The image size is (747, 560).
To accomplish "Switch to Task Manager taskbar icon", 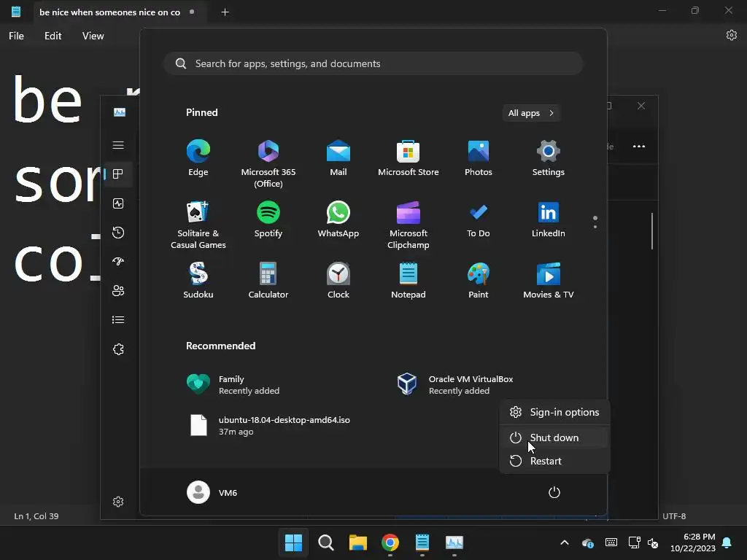I will click(x=454, y=542).
